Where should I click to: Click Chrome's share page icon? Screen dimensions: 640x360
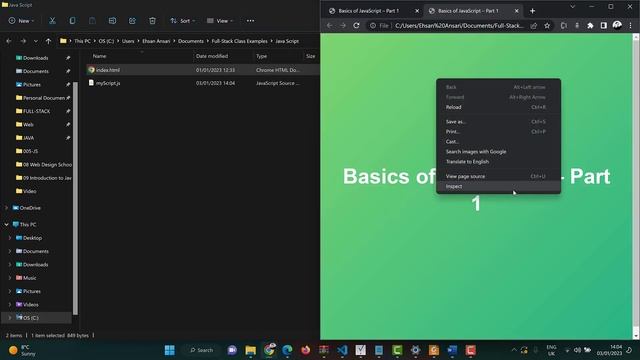coord(533,26)
